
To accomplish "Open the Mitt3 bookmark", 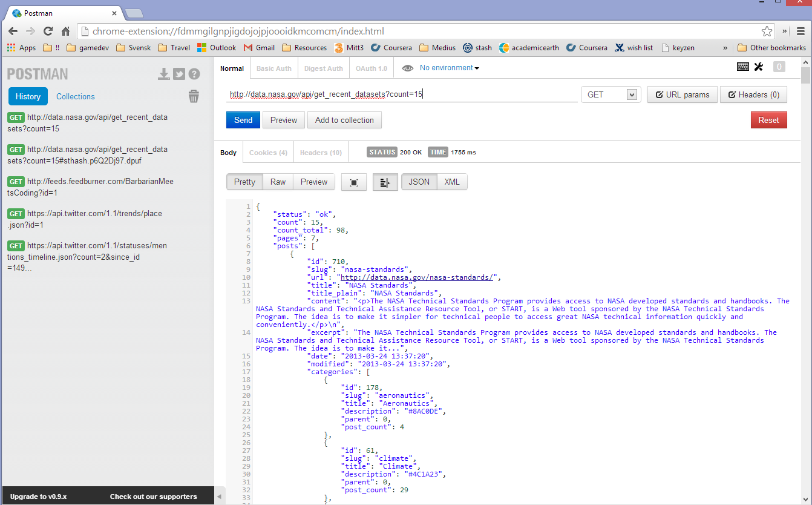I will [x=349, y=48].
